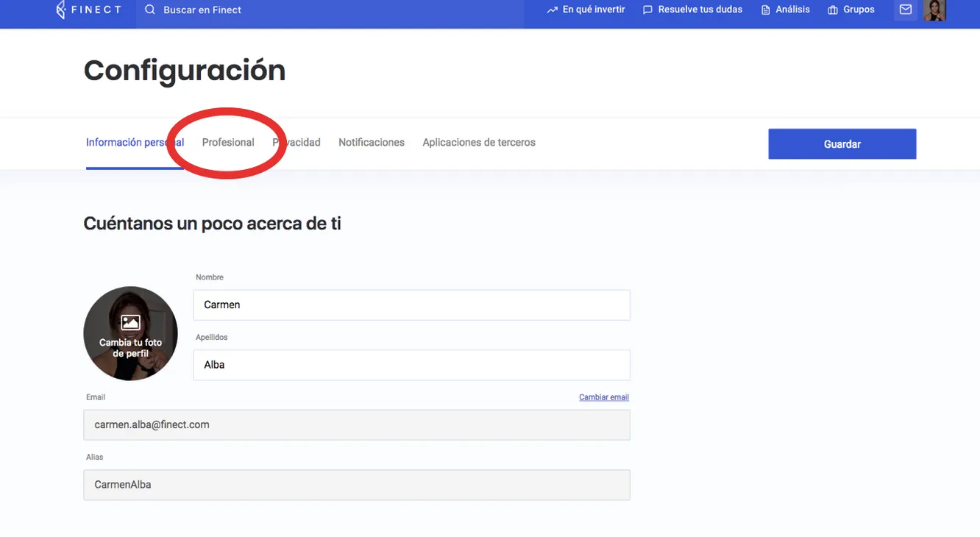Click the Apellidos field containing Alba
Image resolution: width=980 pixels, height=537 pixels.
pos(411,365)
